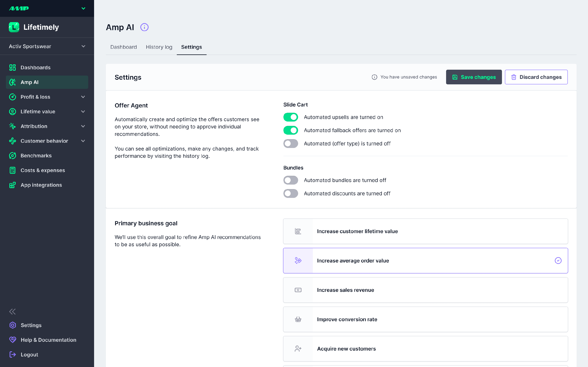Open Dashboards from the sidebar

35,68
